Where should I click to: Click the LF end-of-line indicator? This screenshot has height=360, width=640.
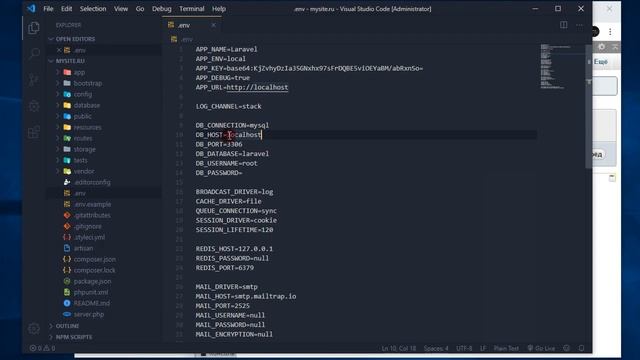tap(483, 348)
